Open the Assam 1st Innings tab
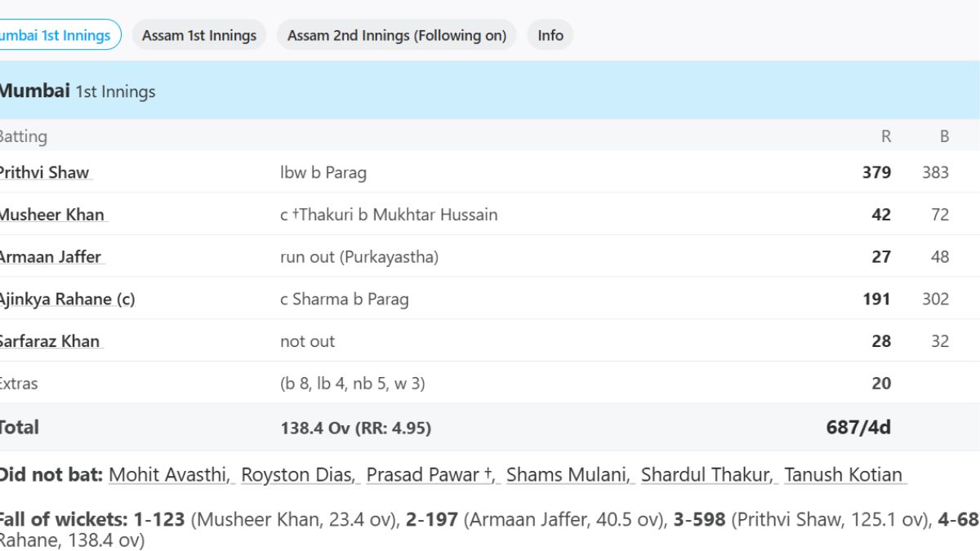Viewport: 980px width, 551px height. click(x=199, y=35)
